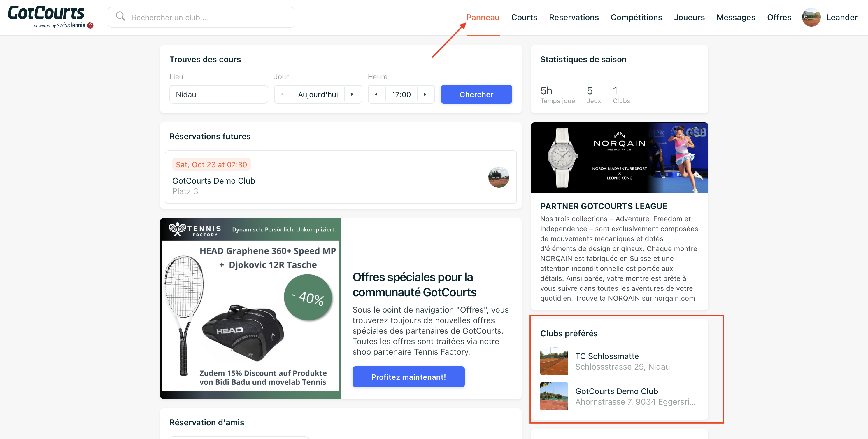
Task: Click the Réservation d'amis heading
Action: 206,422
